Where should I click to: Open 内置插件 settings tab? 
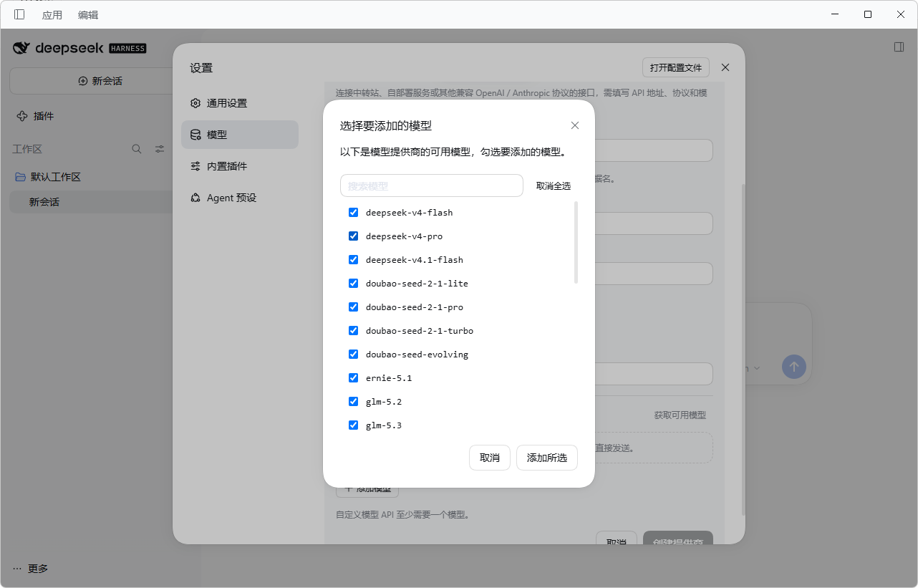(x=240, y=166)
